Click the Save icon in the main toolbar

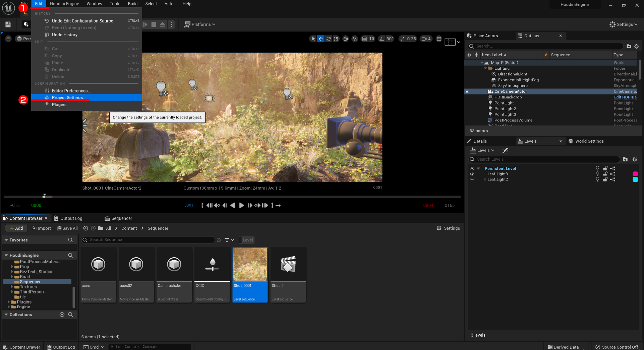coord(8,24)
